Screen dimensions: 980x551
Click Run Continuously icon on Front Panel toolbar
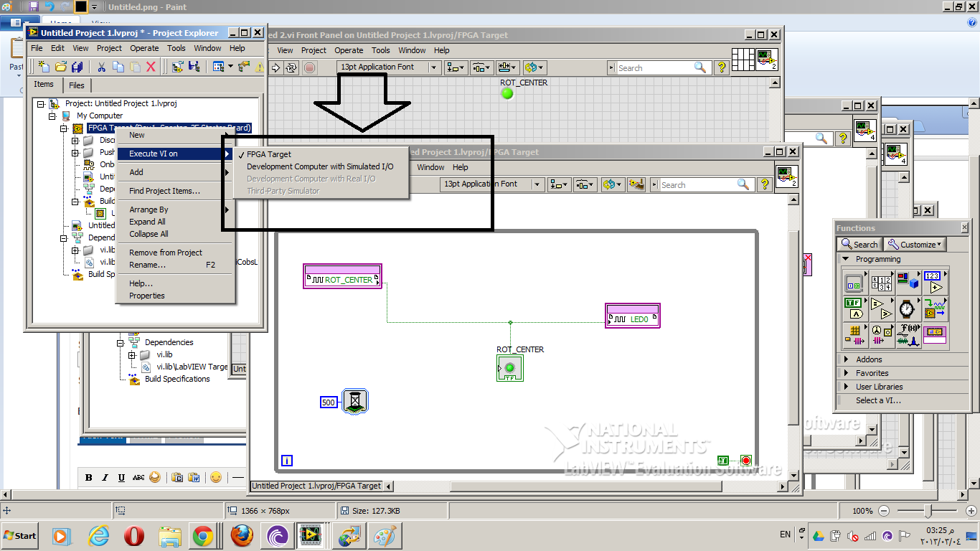click(291, 67)
